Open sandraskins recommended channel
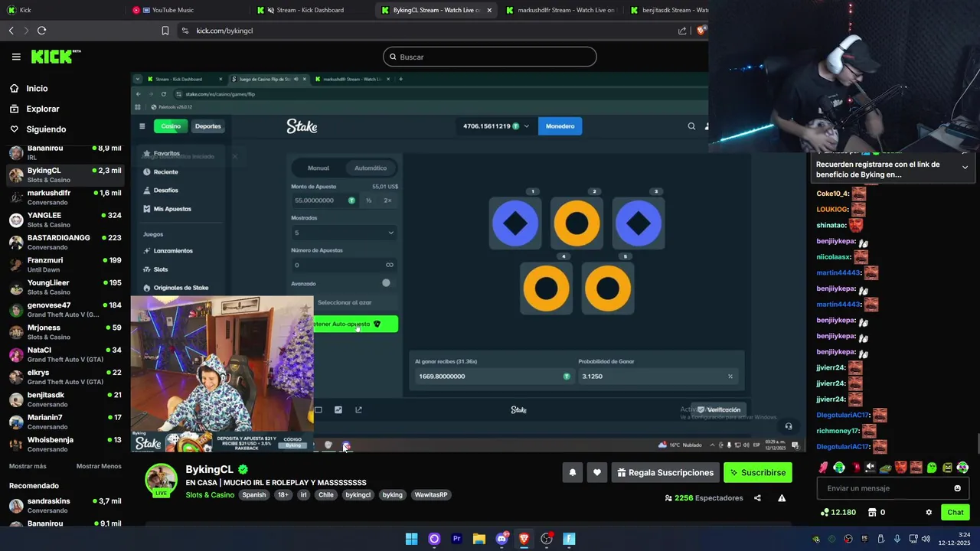Image resolution: width=980 pixels, height=551 pixels. click(65, 506)
